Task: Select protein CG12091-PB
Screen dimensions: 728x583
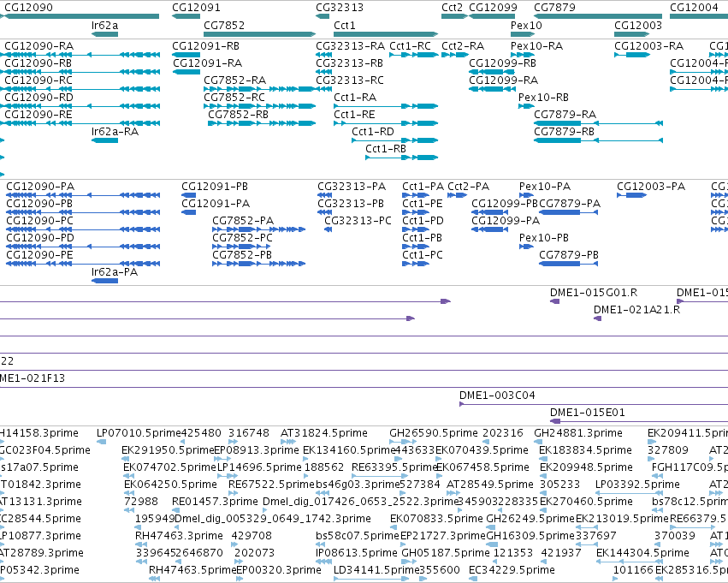Action: click(215, 187)
